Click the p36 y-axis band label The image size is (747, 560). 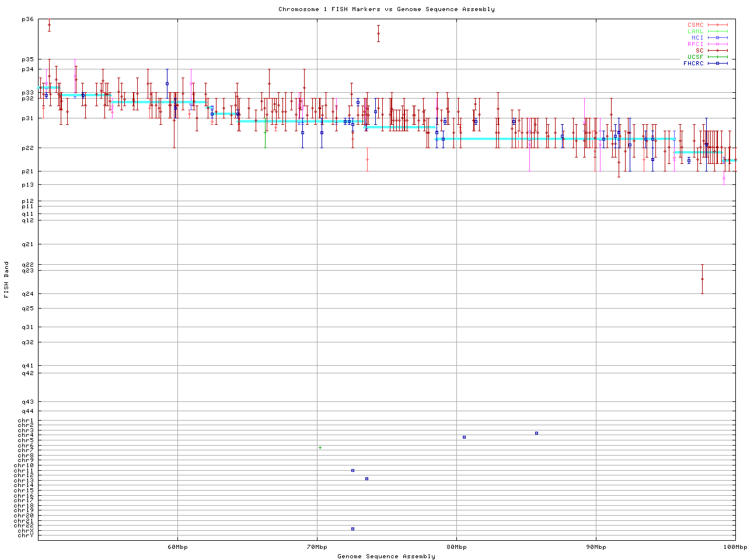[x=27, y=20]
